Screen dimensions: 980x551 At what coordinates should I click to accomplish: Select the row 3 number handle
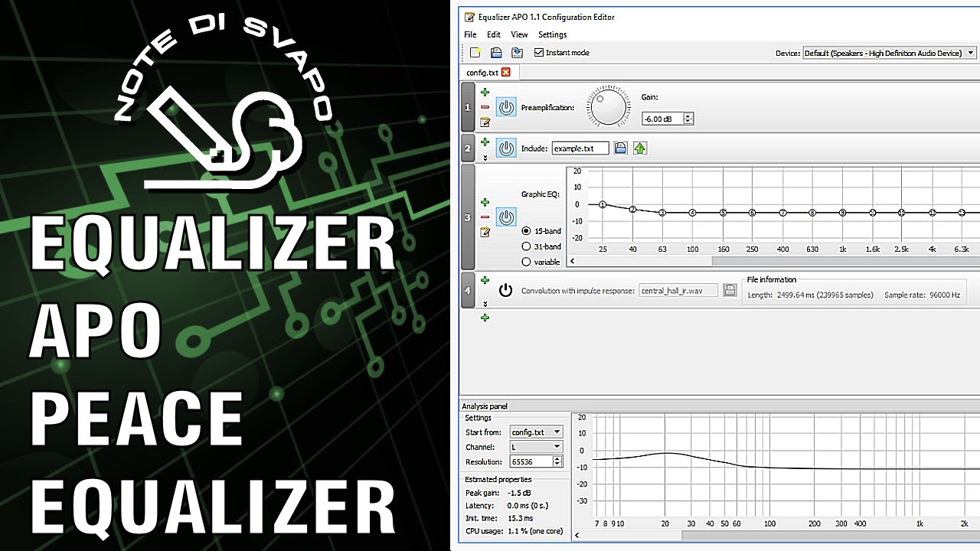[x=468, y=217]
